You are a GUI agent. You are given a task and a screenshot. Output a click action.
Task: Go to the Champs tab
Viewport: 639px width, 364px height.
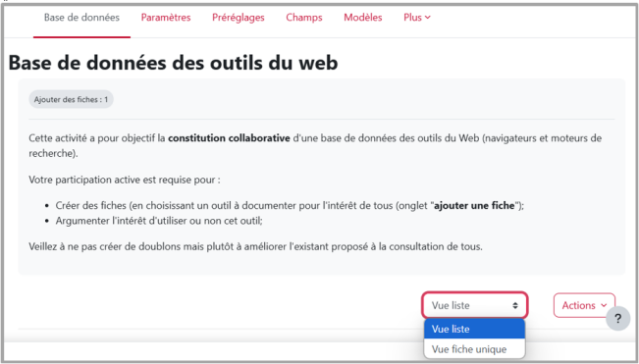coord(304,18)
